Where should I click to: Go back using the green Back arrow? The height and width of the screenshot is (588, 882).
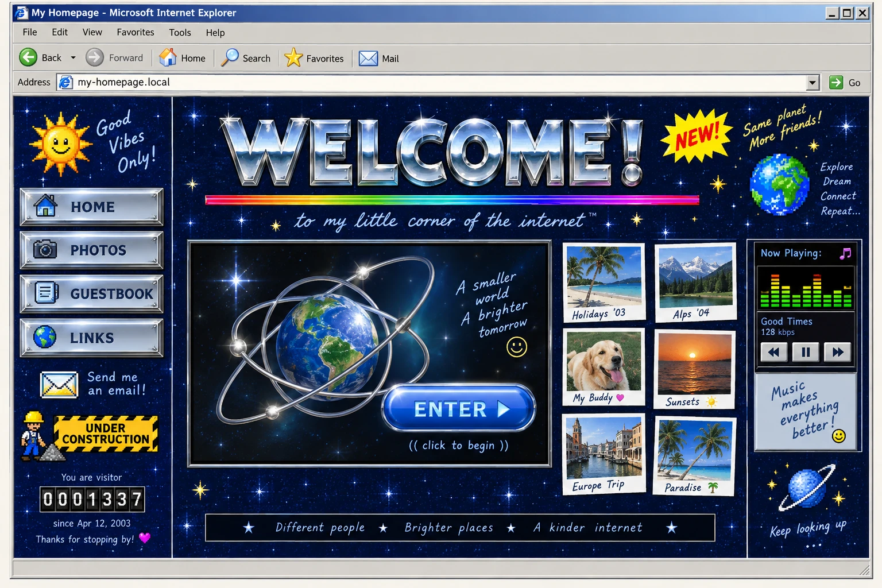28,57
